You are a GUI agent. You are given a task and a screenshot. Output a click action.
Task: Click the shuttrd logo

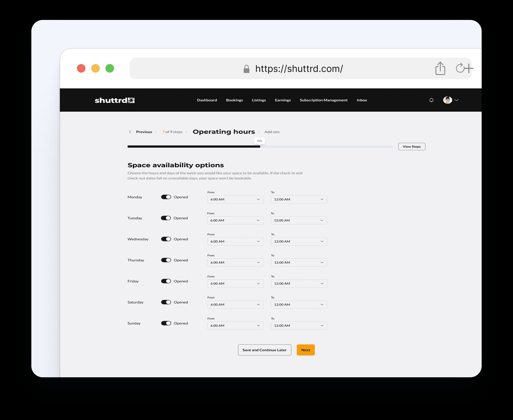point(115,100)
